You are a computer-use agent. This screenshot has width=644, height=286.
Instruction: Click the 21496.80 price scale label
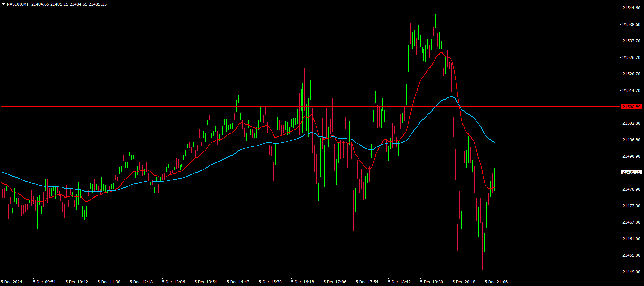pos(631,140)
